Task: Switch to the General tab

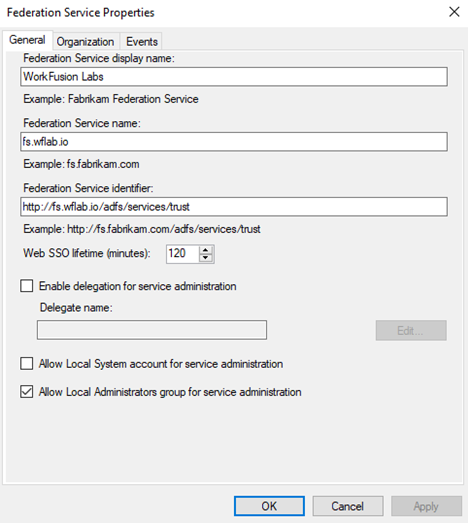Action: 27,40
